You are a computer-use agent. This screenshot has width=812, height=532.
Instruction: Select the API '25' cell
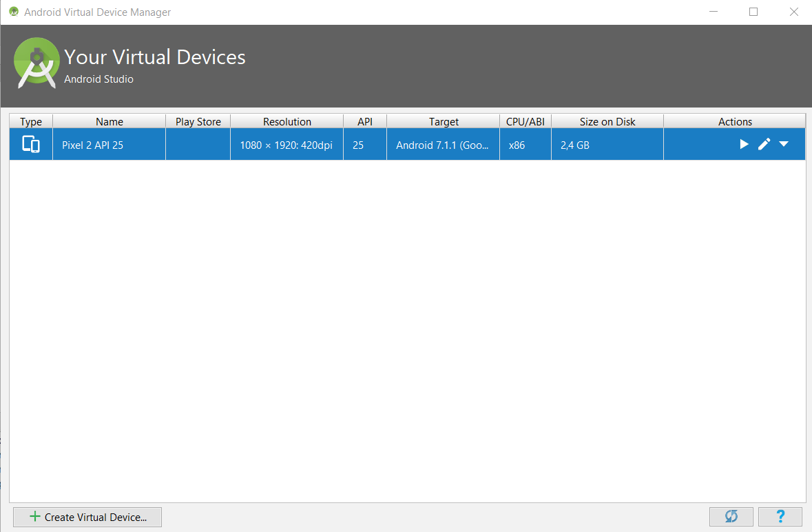pyautogui.click(x=365, y=145)
